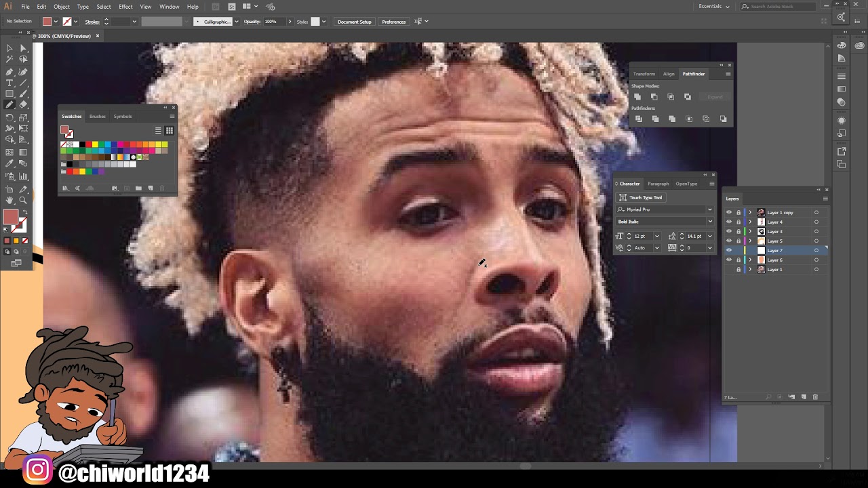Expand Layer 6 sublayers
Viewport: 868px width, 488px height.
tap(750, 260)
